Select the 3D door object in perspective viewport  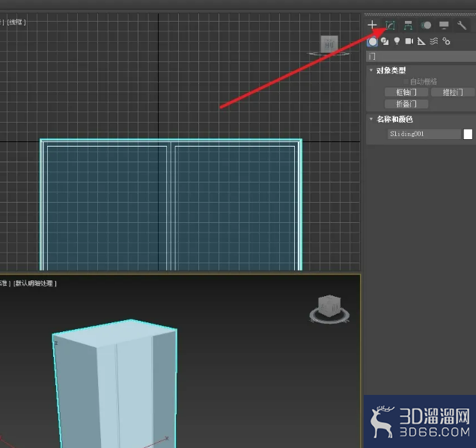click(x=115, y=384)
